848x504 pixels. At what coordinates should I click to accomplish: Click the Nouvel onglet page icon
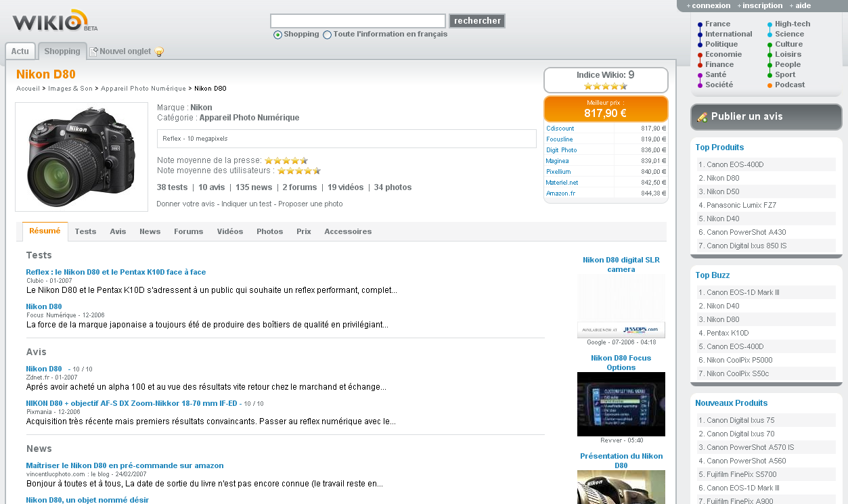[x=94, y=51]
